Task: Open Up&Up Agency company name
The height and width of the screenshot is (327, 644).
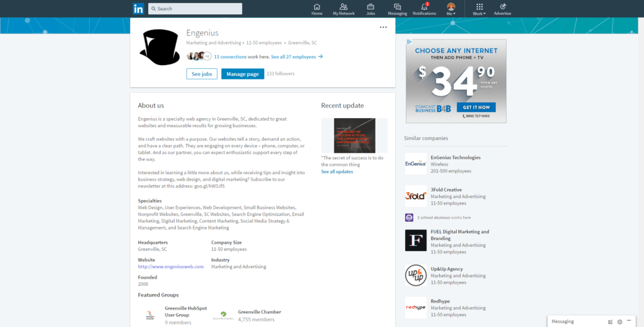Action: [x=447, y=269]
